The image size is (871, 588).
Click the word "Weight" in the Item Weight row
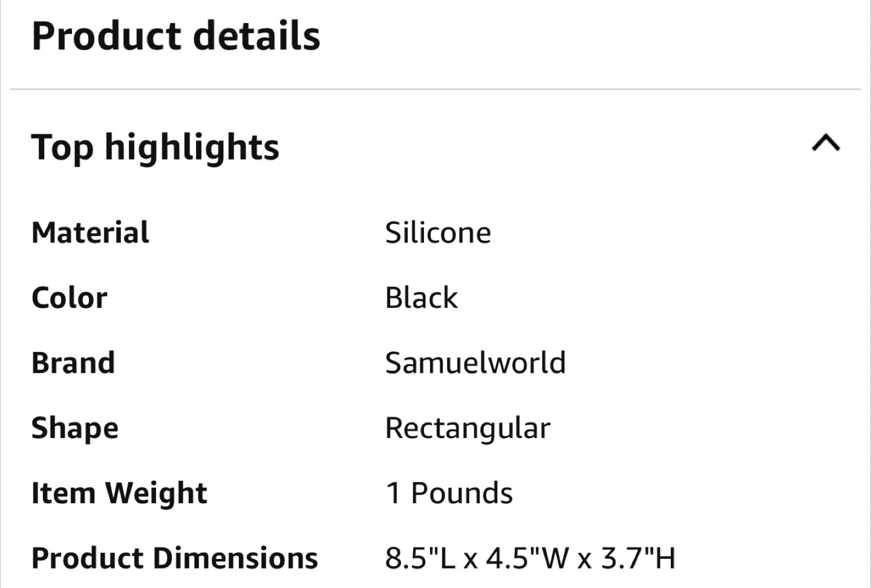(157, 493)
